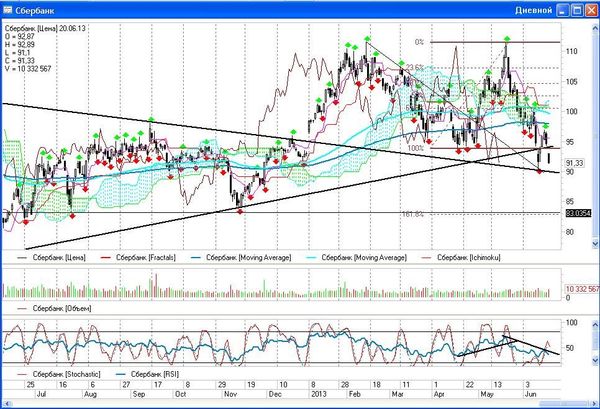Click the horizontal scrollbar left arrow
600x409 pixels.
tap(5, 404)
